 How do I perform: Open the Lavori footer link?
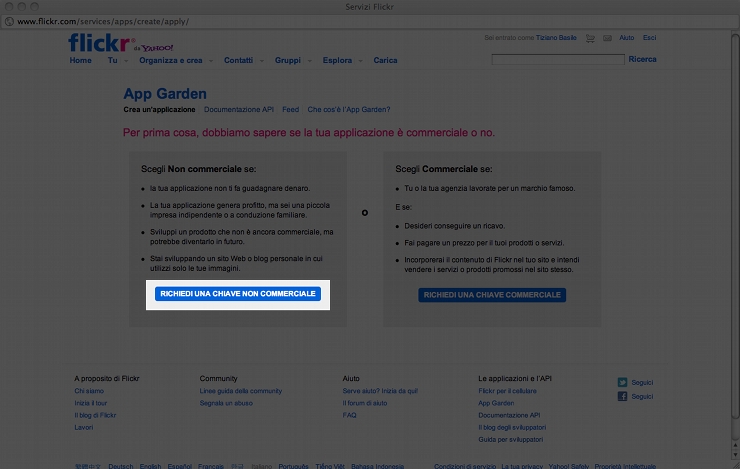pos(84,427)
